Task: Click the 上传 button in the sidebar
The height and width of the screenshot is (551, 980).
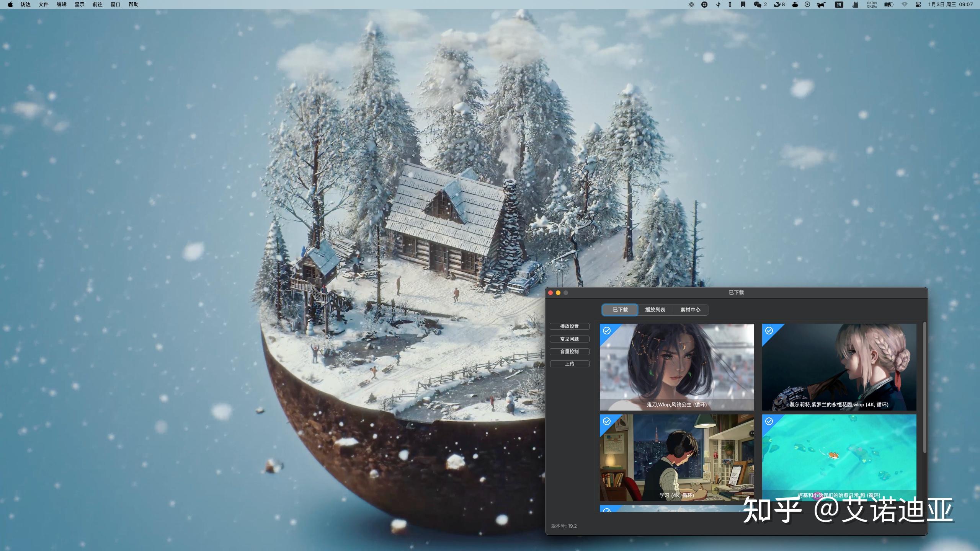Action: tap(570, 364)
